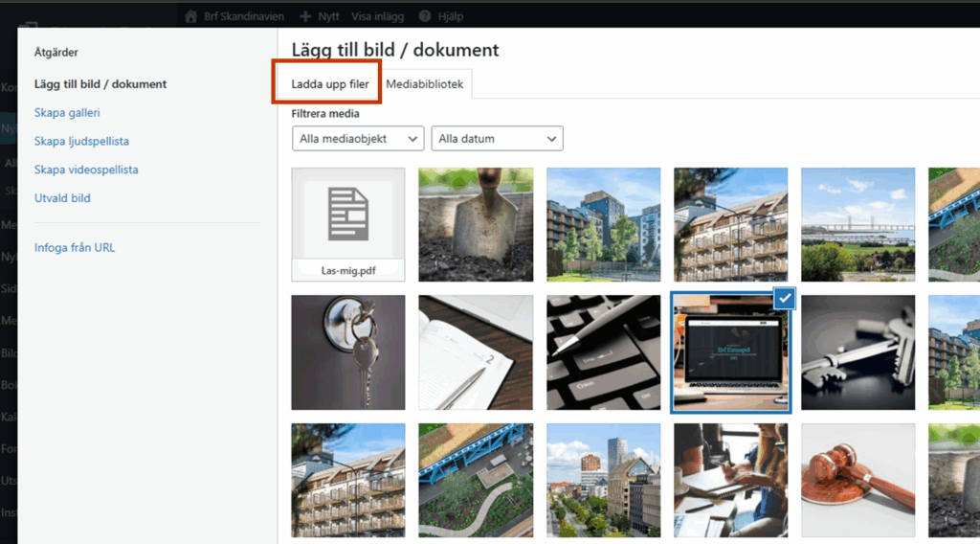Choose Skapa ljudspellista action
The width and height of the screenshot is (980, 544).
pyautogui.click(x=81, y=142)
